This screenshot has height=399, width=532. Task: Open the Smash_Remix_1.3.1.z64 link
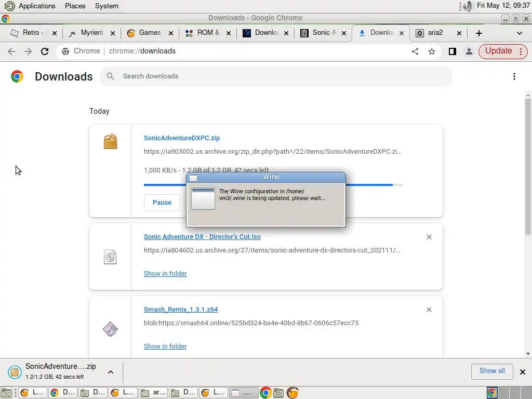[x=181, y=310]
